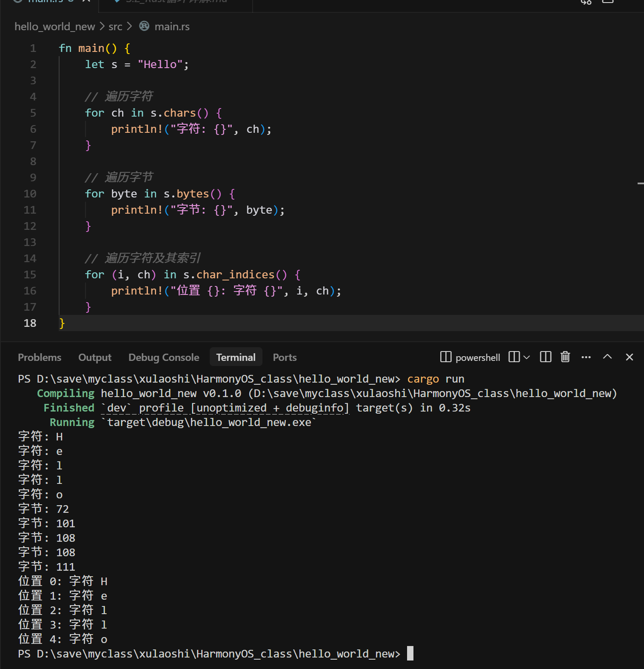Viewport: 644px width, 669px height.
Task: Click the comment "// 遍历字符" on line 4
Action: point(119,97)
